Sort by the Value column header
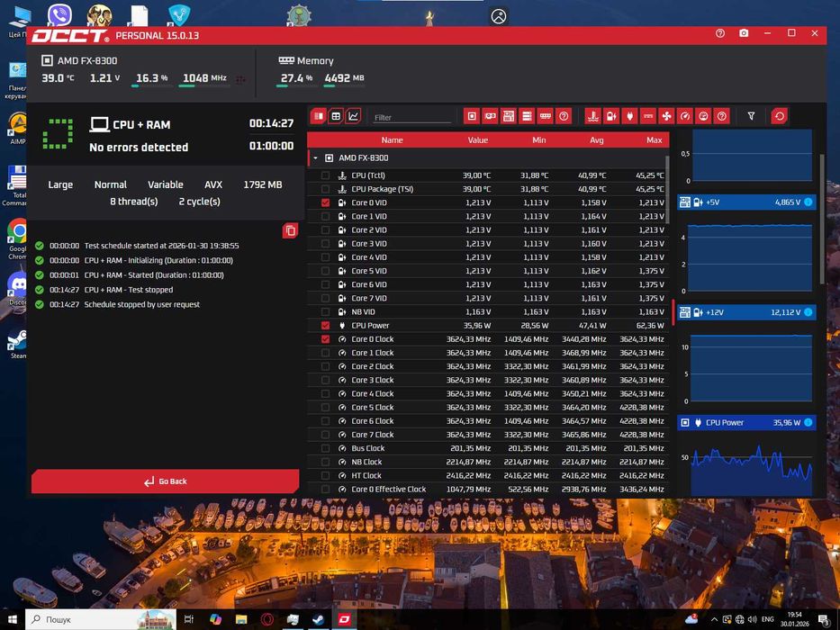This screenshot has height=630, width=840. click(x=477, y=139)
